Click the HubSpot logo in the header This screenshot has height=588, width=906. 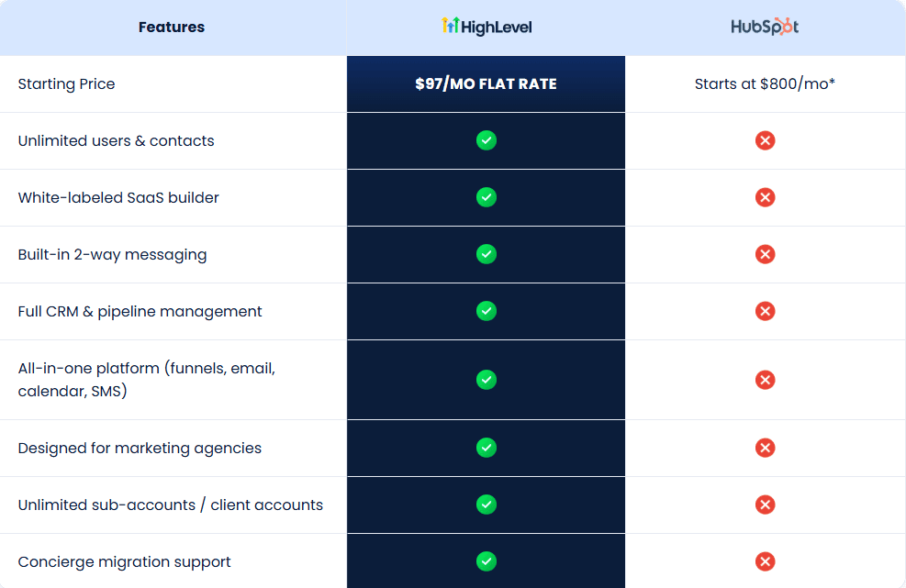[x=765, y=27]
